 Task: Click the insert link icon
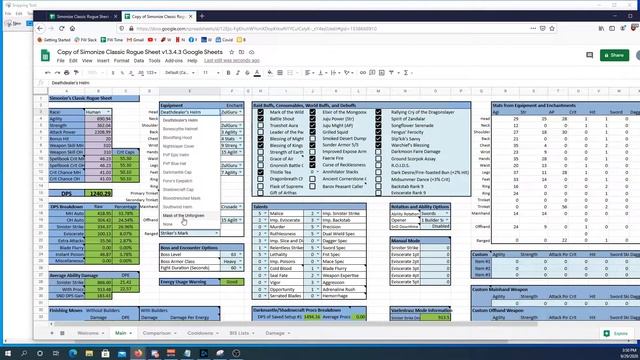click(362, 73)
